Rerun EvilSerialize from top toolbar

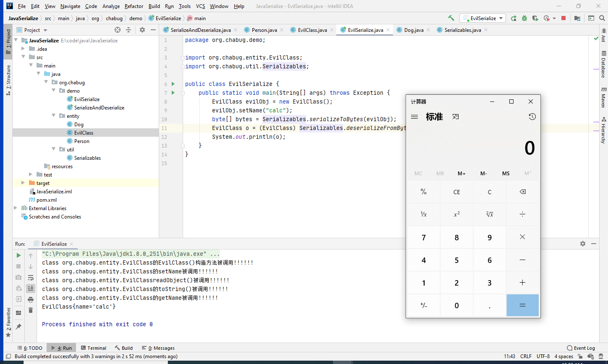514,18
